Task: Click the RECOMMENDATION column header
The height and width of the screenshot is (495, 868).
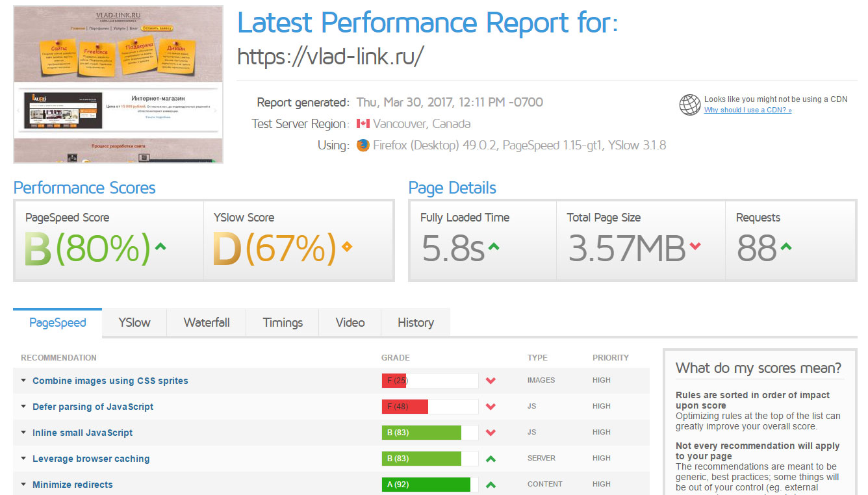Action: pos(58,358)
